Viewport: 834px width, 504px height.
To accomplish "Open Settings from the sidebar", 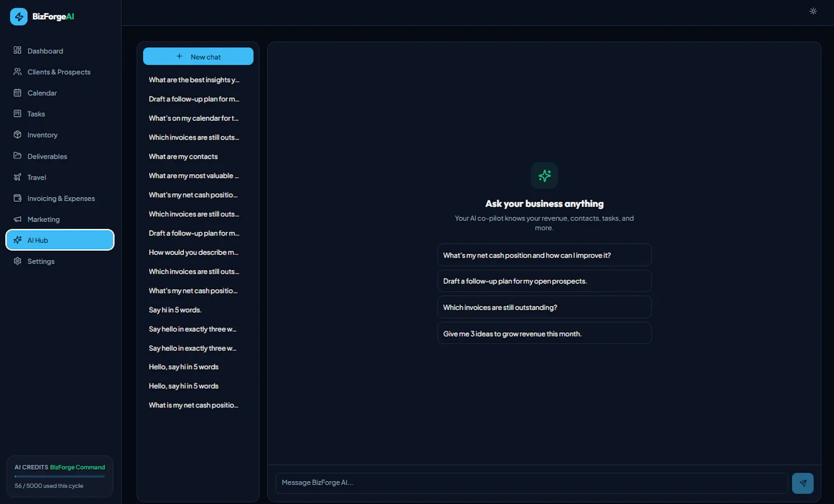I will 60,261.
